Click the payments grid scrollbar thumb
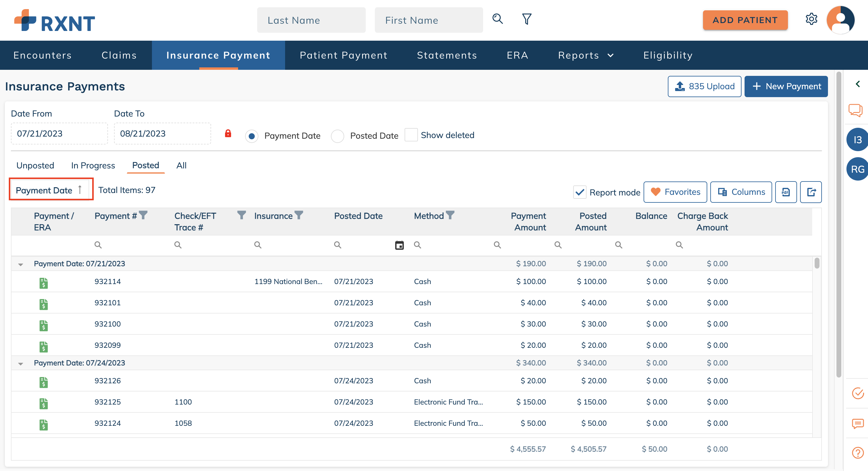Screen dimensions: 868x471 pos(816,263)
